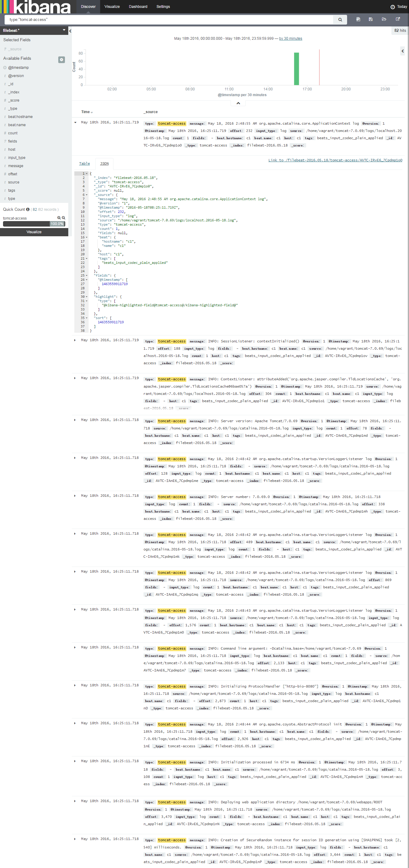
Task: Expand the Server version Apache Tomcat row
Action: click(x=75, y=420)
